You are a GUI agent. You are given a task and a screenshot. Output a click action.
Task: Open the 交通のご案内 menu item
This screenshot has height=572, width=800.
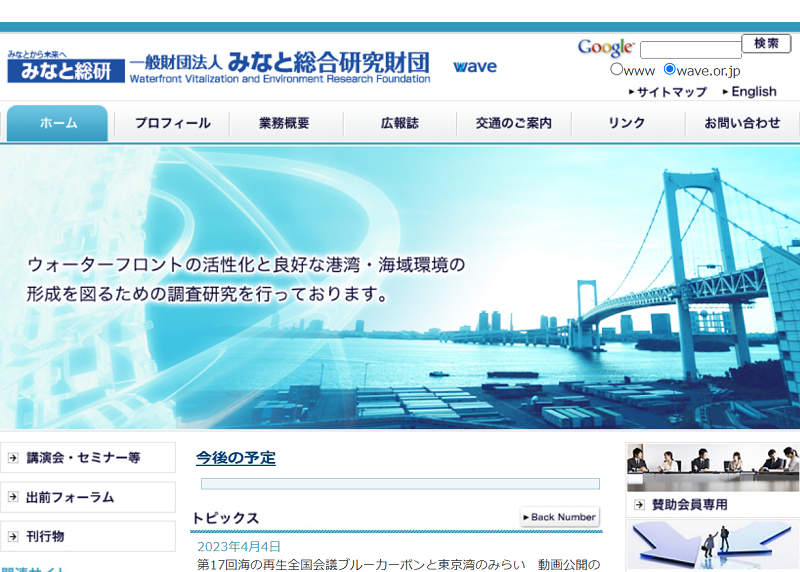tap(513, 124)
